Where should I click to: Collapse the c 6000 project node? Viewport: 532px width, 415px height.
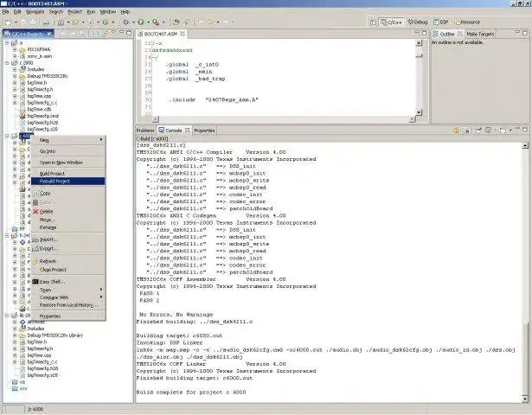pos(7,136)
